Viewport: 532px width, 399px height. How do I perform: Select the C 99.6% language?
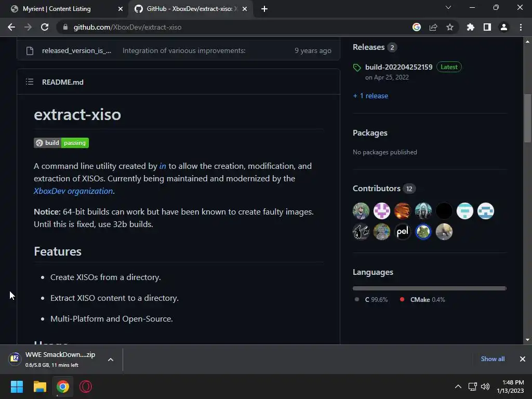pyautogui.click(x=371, y=300)
